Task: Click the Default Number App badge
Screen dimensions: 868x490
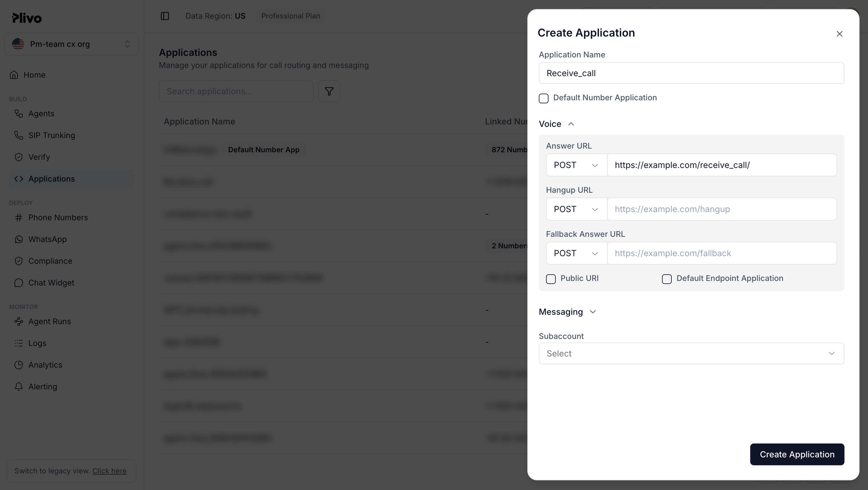Action: coord(263,150)
